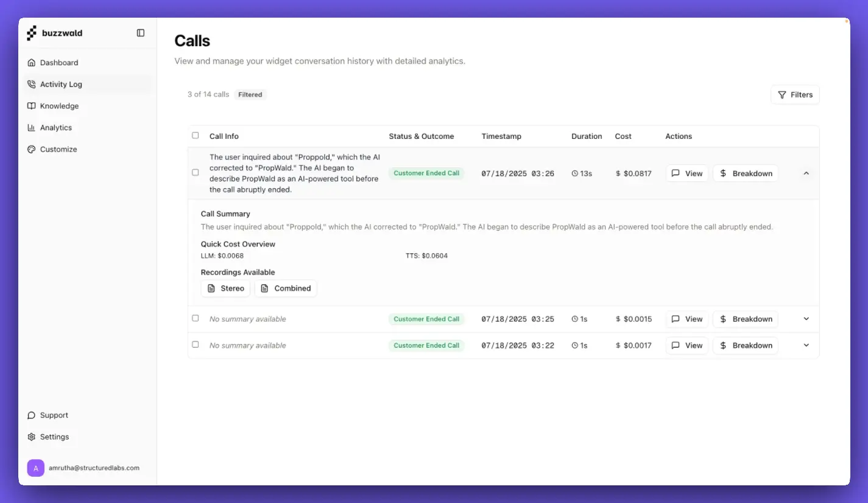This screenshot has width=868, height=503.
Task: Open Support from the sidebar
Action: (x=54, y=415)
